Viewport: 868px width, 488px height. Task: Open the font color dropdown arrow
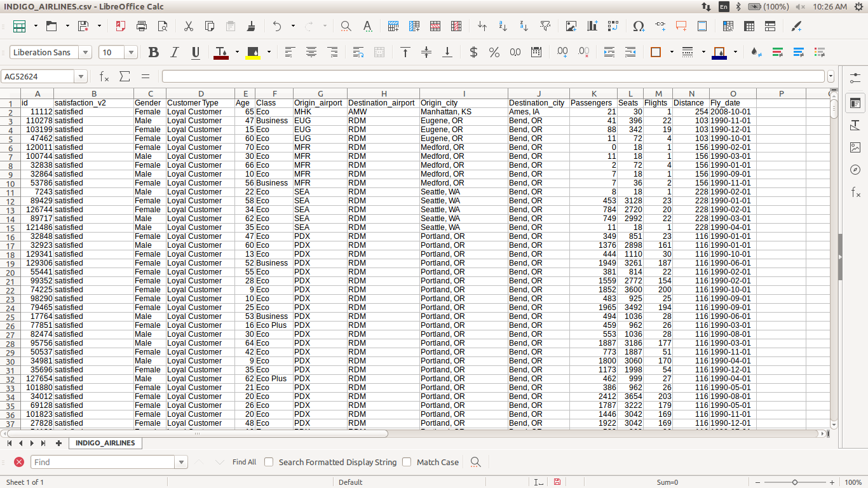[x=237, y=52]
